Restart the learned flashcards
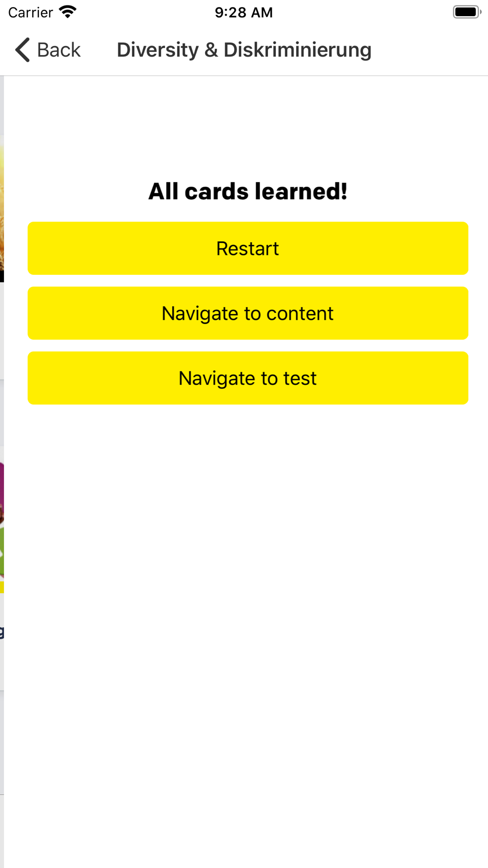 pos(248,248)
